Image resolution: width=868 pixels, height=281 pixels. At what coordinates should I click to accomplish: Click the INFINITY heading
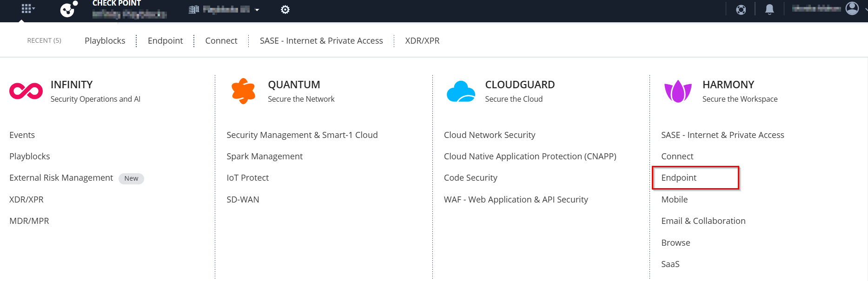click(72, 85)
